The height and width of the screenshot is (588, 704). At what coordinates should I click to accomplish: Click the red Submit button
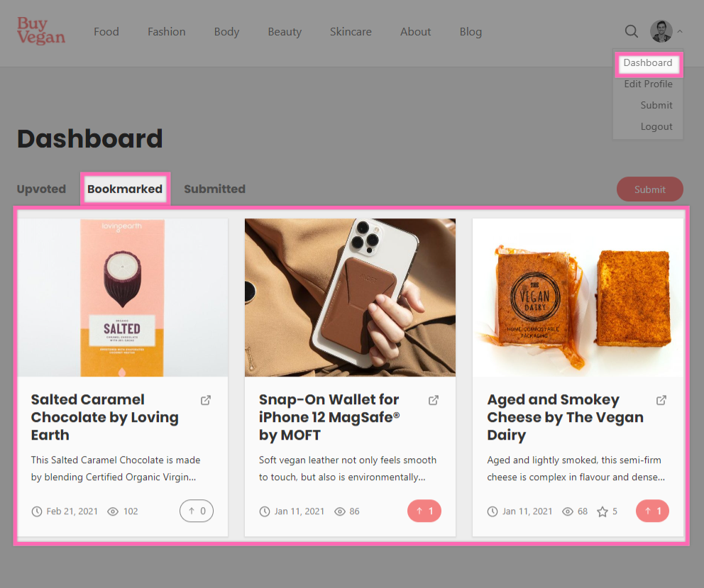pyautogui.click(x=649, y=189)
